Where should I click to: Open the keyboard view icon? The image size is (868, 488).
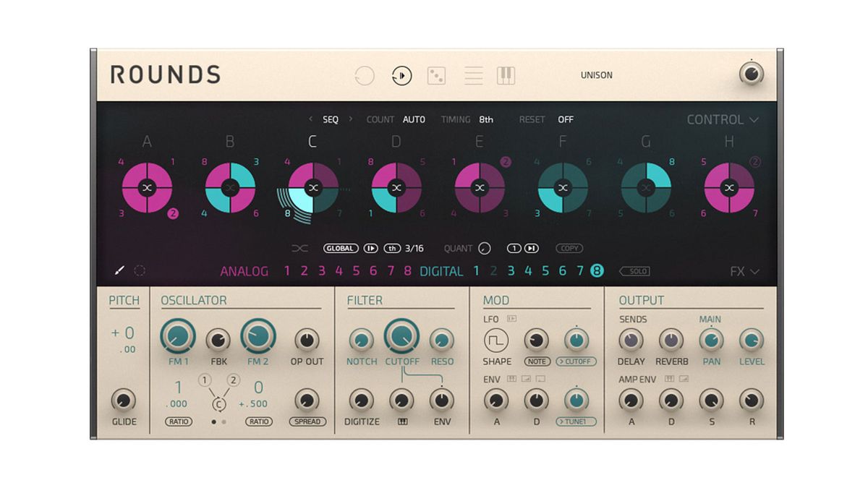click(506, 75)
